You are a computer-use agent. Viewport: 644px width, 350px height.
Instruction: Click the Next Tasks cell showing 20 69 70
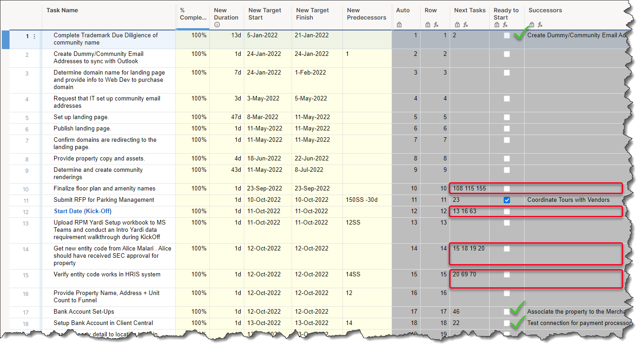pos(470,279)
